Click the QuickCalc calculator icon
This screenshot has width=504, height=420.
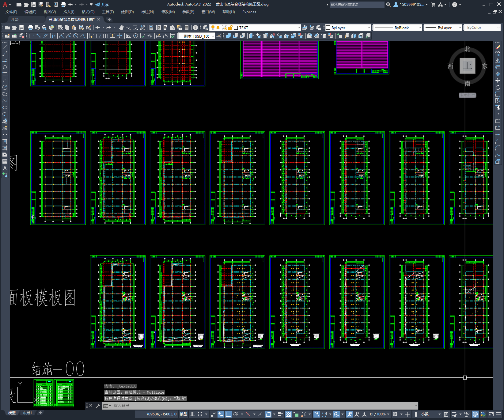coord(187,28)
